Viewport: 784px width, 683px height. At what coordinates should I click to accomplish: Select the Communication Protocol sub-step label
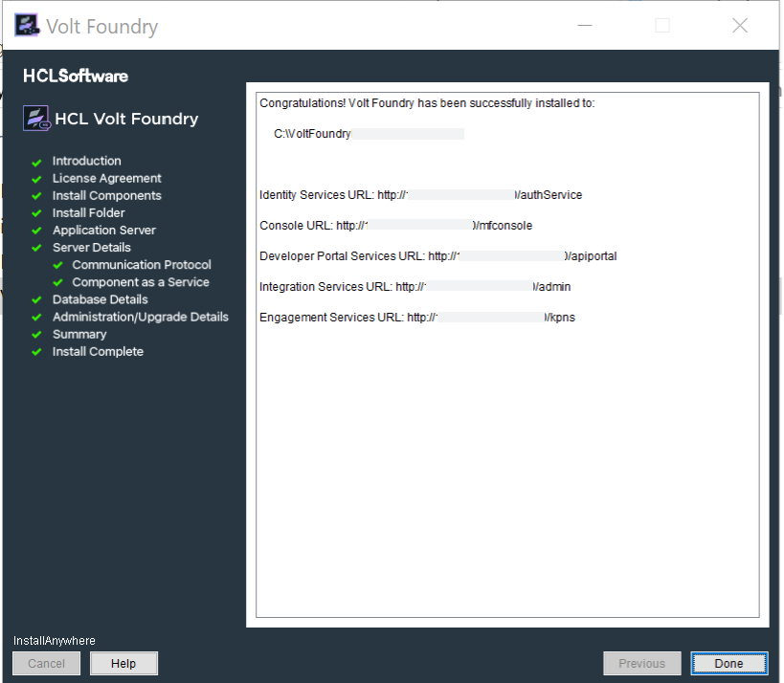coord(142,264)
